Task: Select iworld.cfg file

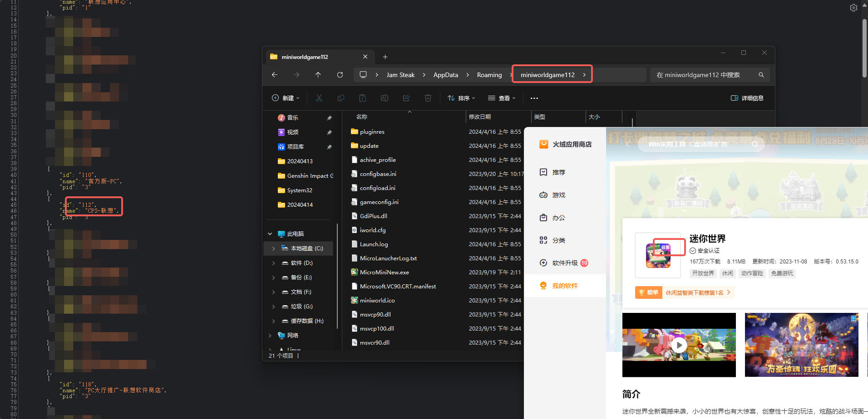Action: 368,230
